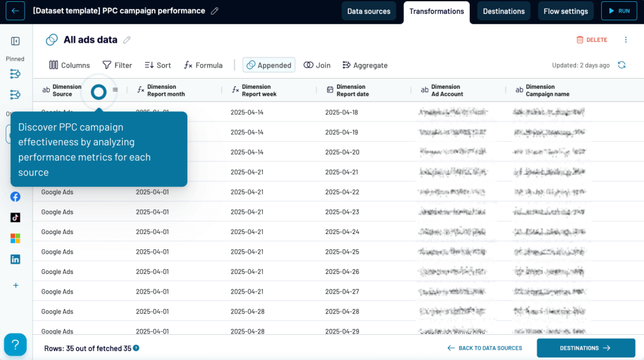This screenshot has height=360, width=644.
Task: Switch to the Destinations tab
Action: 504,11
